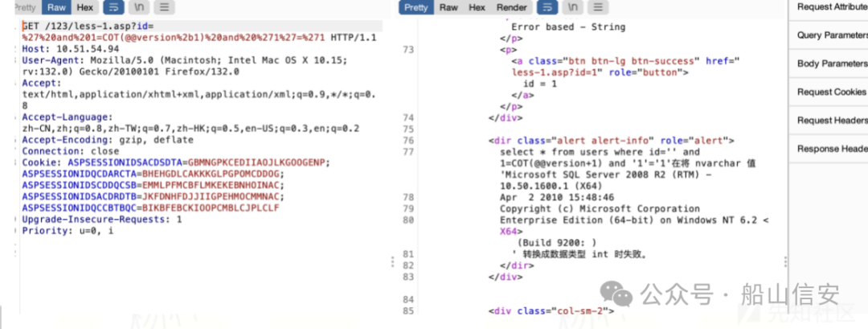Click 'select * from users where id' query line
Viewport: 868px width, 329px height.
click(600, 152)
